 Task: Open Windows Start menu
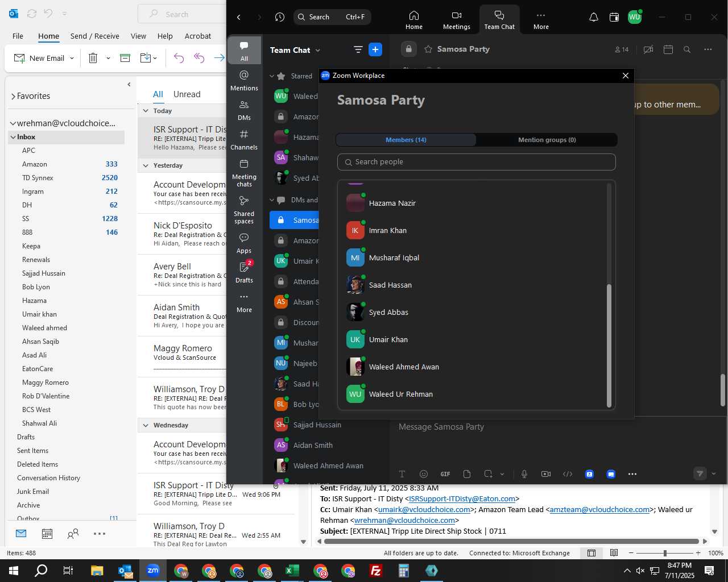14,571
